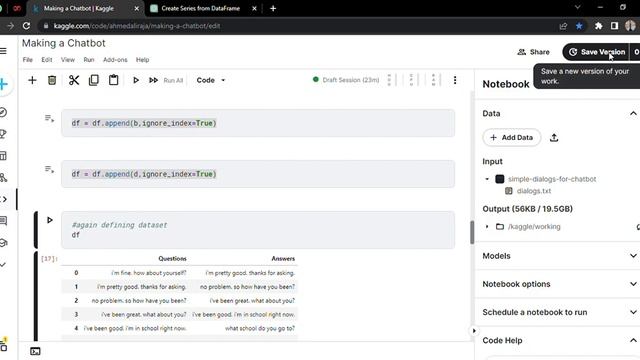Open the Add-ons menu
Viewport: 640px width, 360px height.
(115, 60)
